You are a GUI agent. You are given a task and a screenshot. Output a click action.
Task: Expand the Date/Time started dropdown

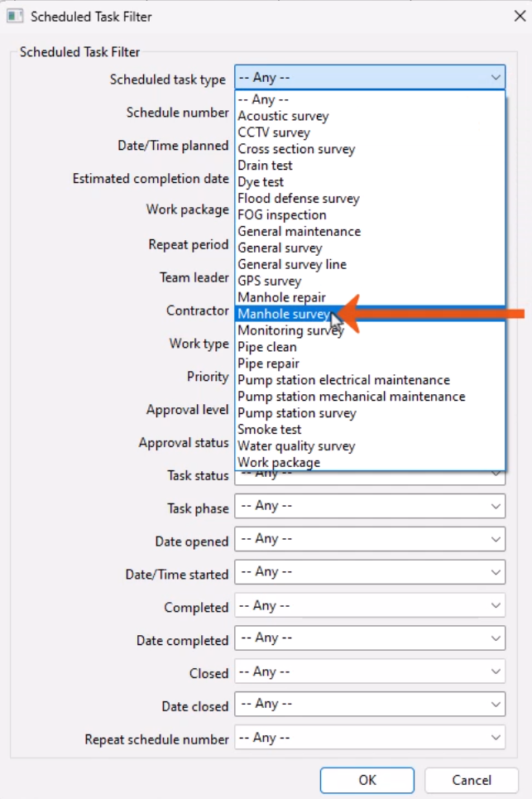pos(370,572)
